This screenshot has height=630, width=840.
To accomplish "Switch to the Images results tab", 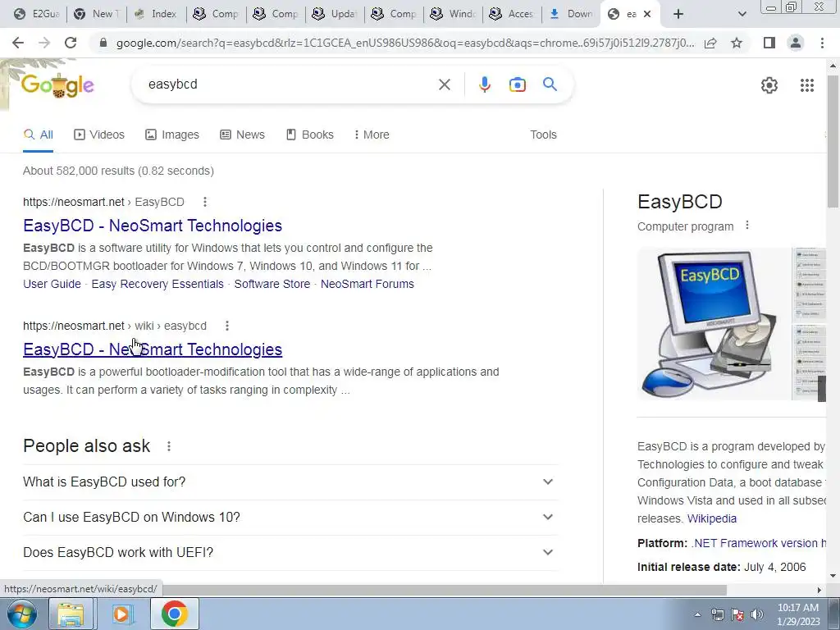I will [172, 135].
